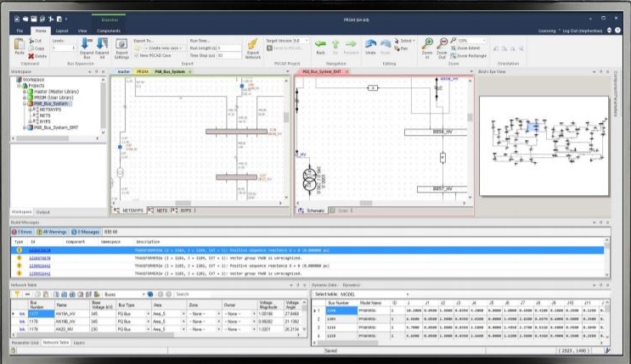The image size is (631, 364).
Task: Open the highlighted warning ID link
Action: tap(39, 250)
